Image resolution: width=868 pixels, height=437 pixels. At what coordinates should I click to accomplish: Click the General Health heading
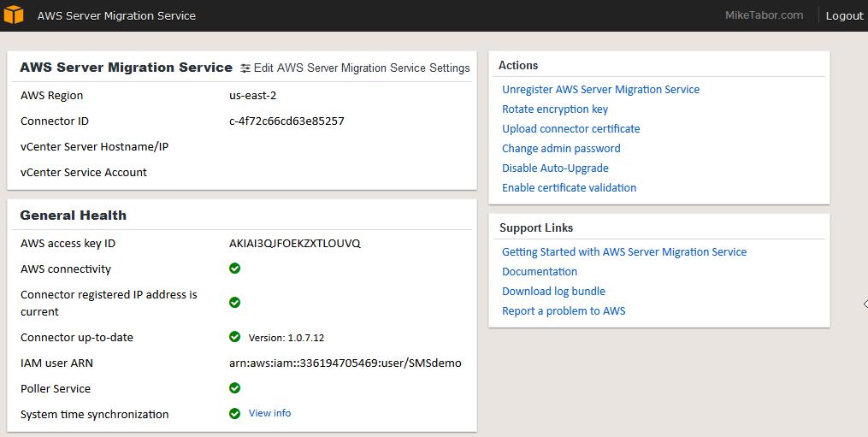tap(73, 216)
